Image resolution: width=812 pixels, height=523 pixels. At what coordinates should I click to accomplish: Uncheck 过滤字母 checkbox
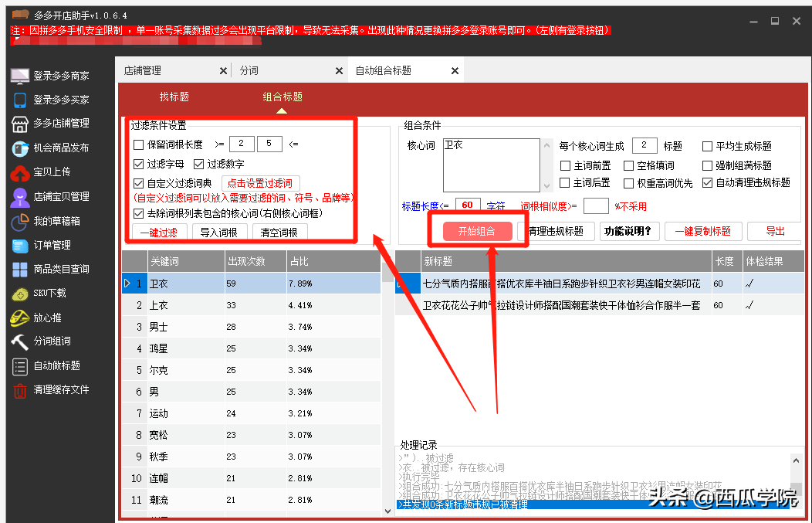click(x=138, y=165)
